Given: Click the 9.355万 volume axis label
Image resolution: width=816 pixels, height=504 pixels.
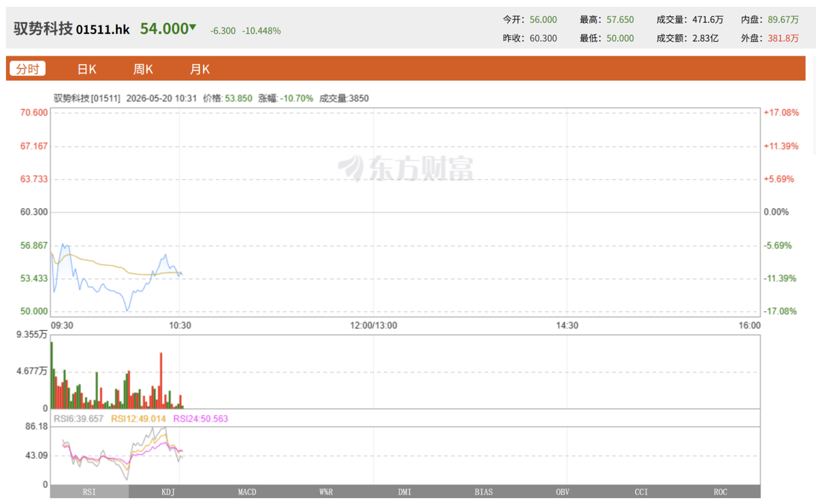Looking at the screenshot, I should [x=32, y=334].
